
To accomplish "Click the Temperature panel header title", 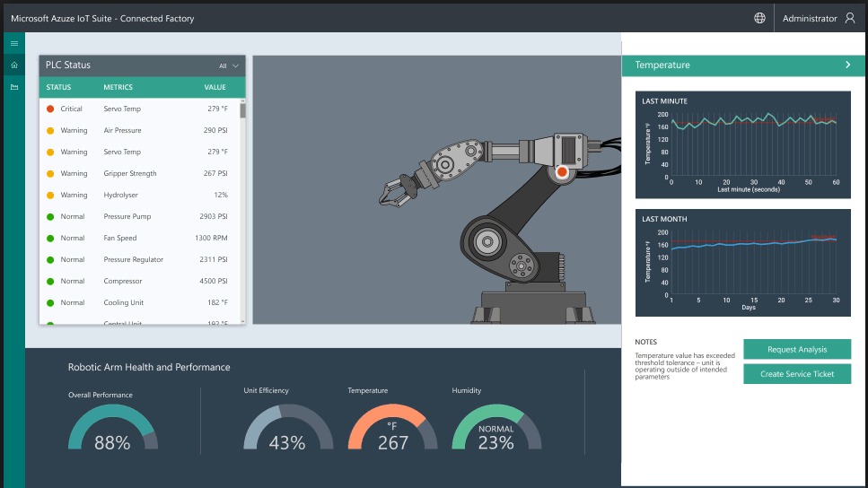I will pos(662,65).
